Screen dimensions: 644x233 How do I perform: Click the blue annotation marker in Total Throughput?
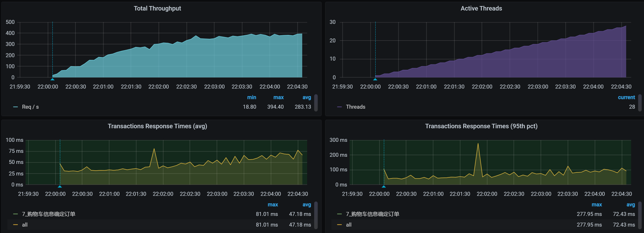coord(52,79)
